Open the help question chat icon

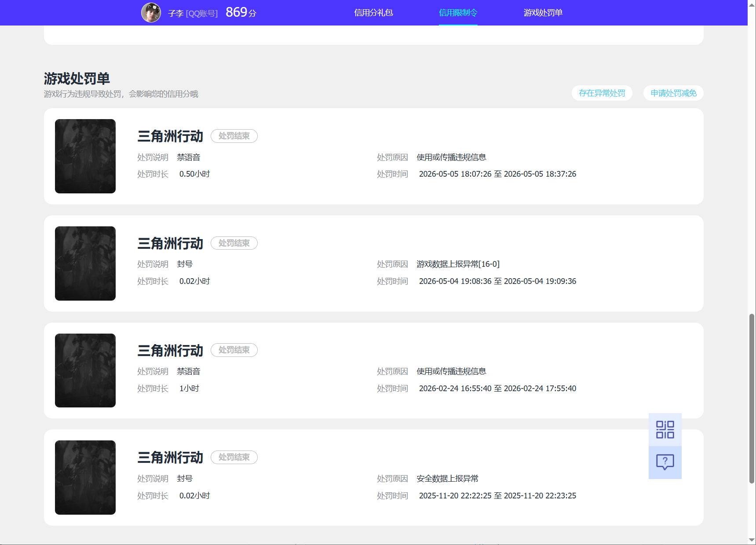tap(665, 462)
